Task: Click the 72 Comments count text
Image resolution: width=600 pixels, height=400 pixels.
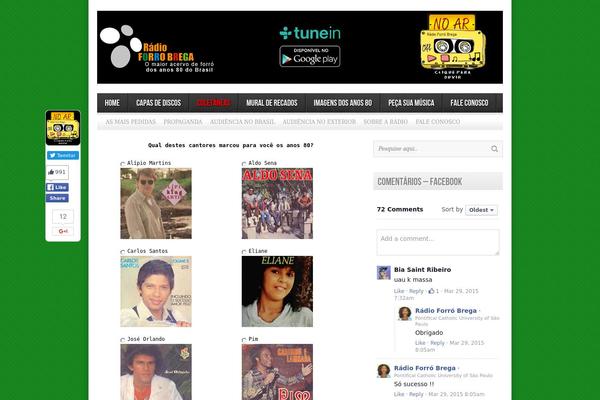Action: 400,209
